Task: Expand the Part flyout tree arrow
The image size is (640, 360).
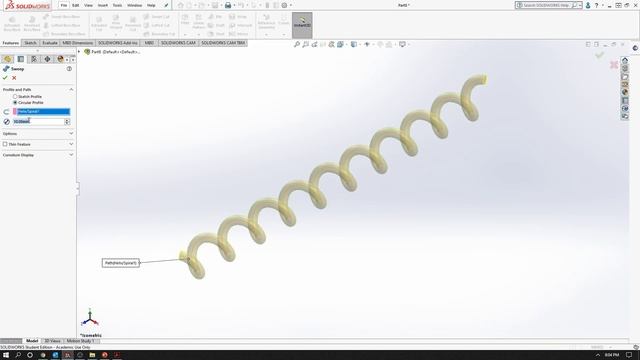Action: [x=79, y=52]
